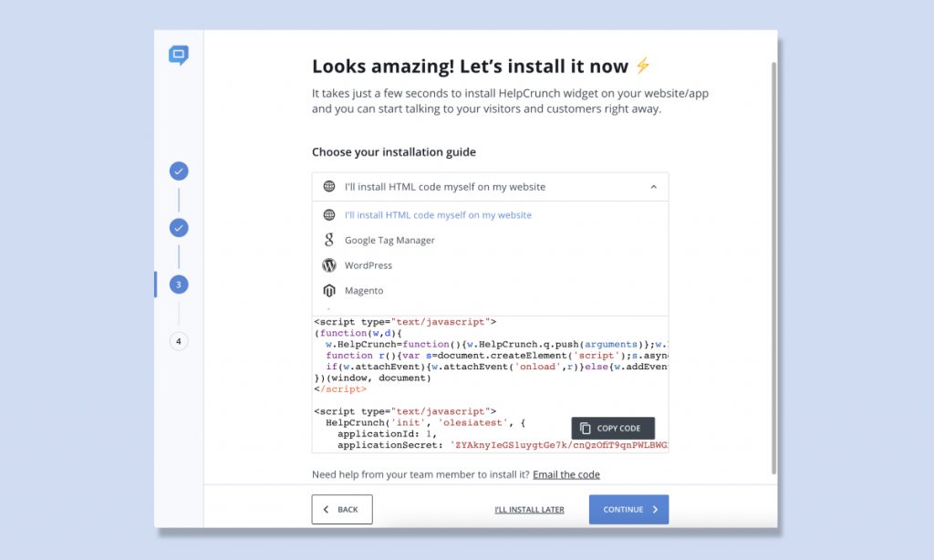Click the lightning bolt emoji in title

point(643,65)
